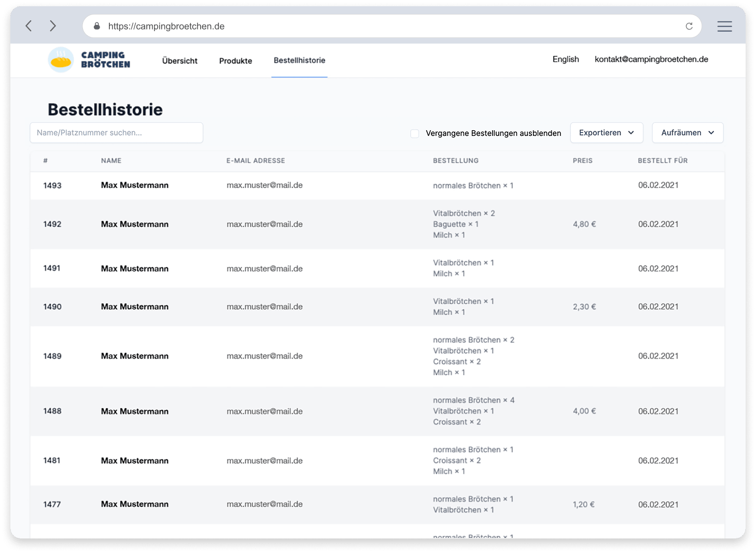
Task: Click the browser back arrow
Action: [29, 26]
